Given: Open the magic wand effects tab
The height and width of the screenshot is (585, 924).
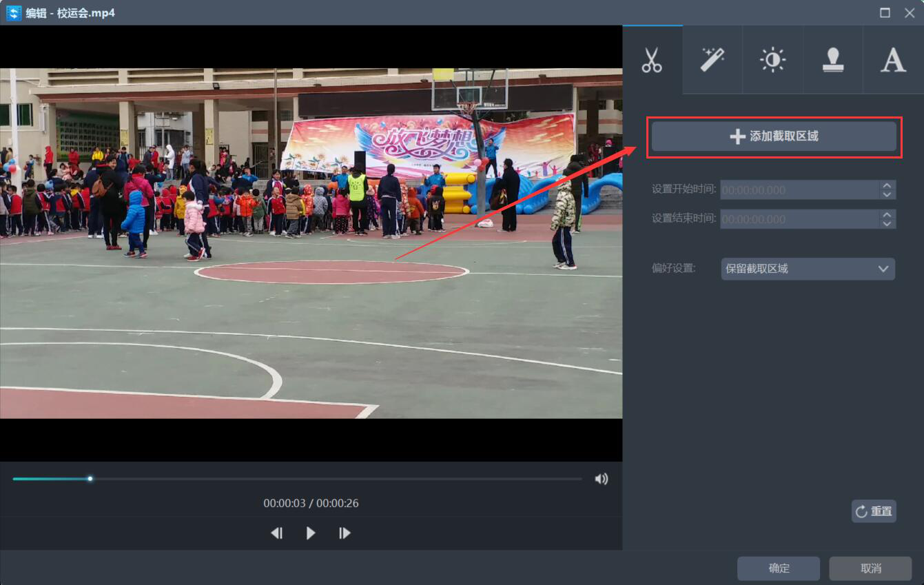Looking at the screenshot, I should tap(712, 60).
